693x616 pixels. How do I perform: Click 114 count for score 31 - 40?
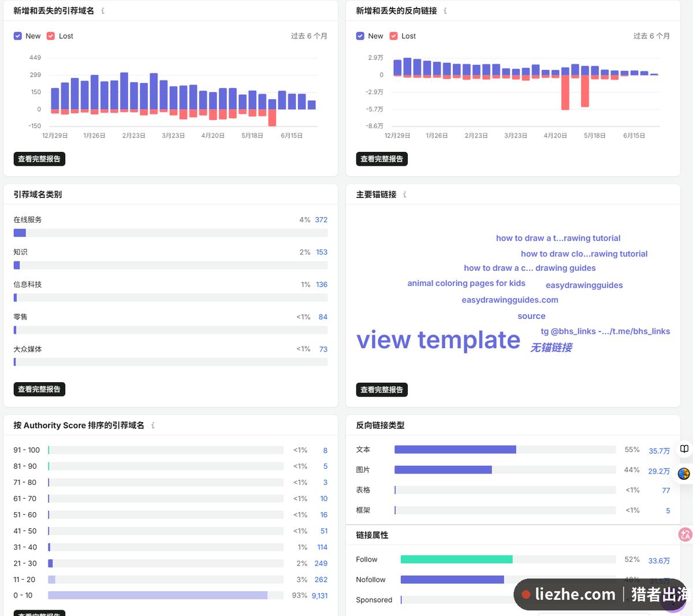(x=322, y=547)
